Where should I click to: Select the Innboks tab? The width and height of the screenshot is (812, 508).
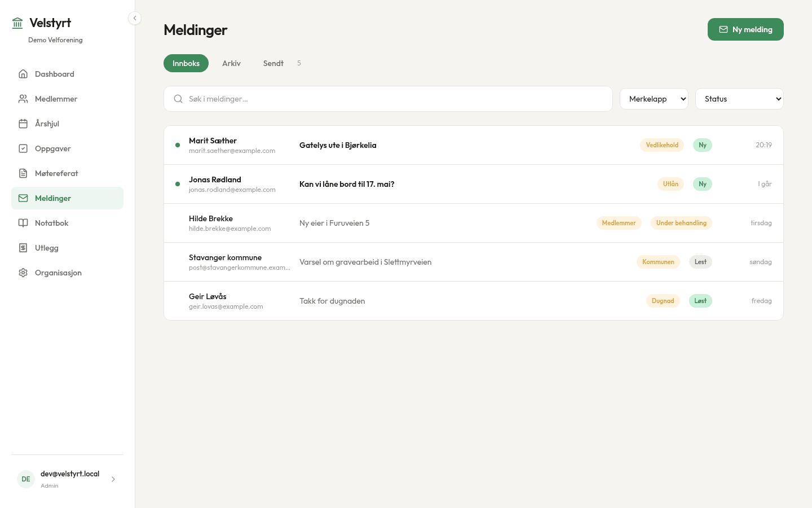(186, 63)
